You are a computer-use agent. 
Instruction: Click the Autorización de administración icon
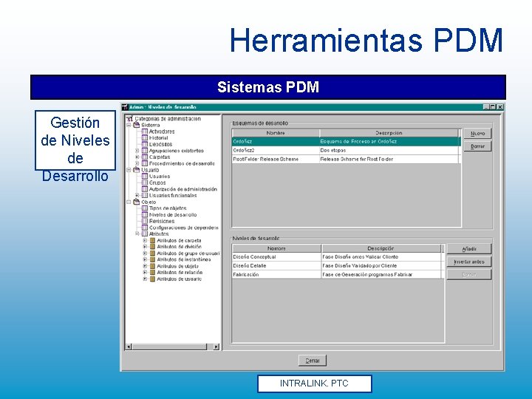[145, 189]
